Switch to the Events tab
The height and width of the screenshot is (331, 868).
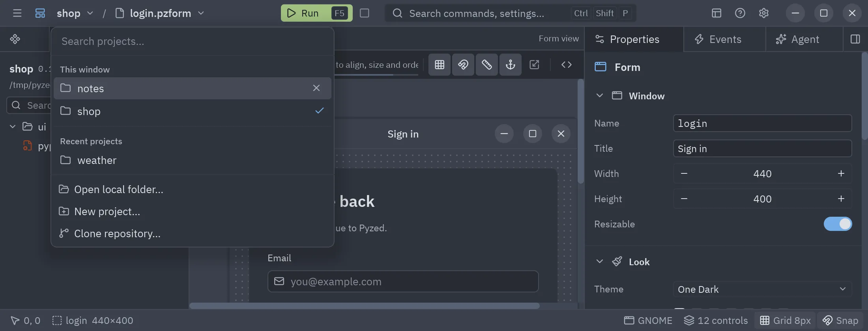(724, 39)
